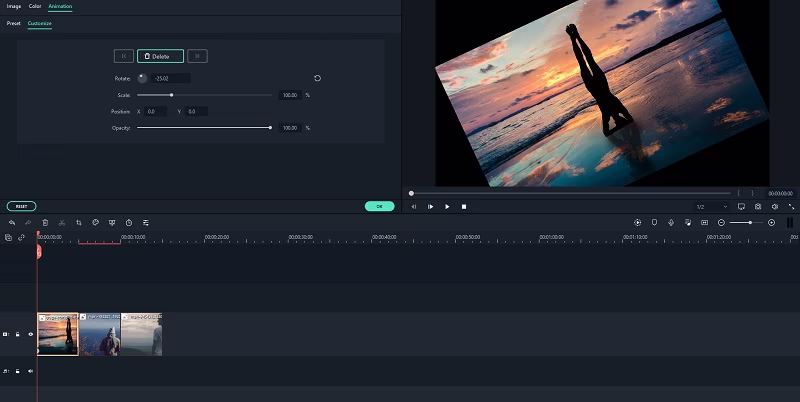
Task: Open the green screen tool in toolbar
Action: click(112, 222)
